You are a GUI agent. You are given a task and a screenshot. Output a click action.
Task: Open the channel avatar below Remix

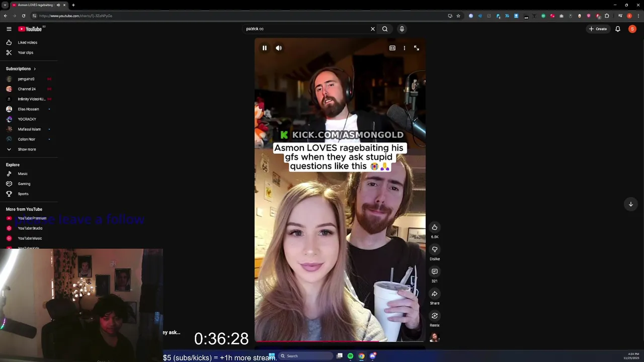(x=435, y=337)
